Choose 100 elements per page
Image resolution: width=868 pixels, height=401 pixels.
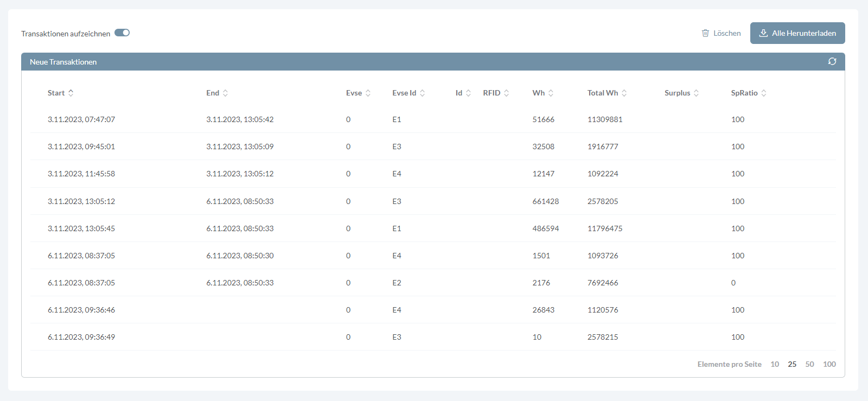(829, 364)
